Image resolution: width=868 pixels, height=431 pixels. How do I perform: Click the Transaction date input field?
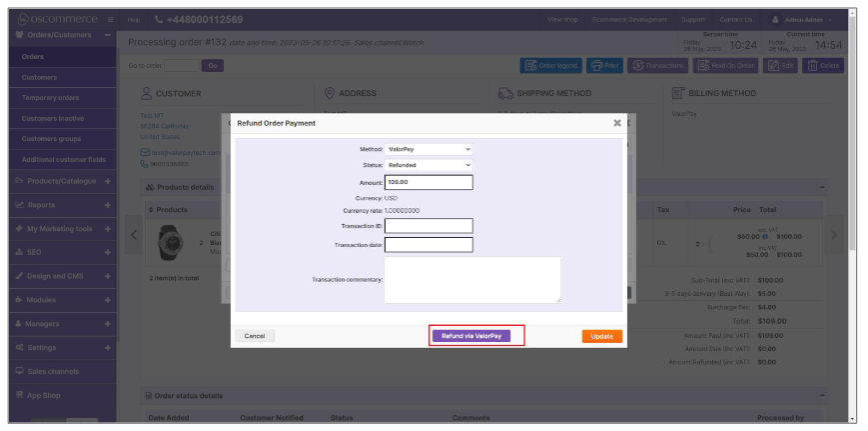click(429, 245)
